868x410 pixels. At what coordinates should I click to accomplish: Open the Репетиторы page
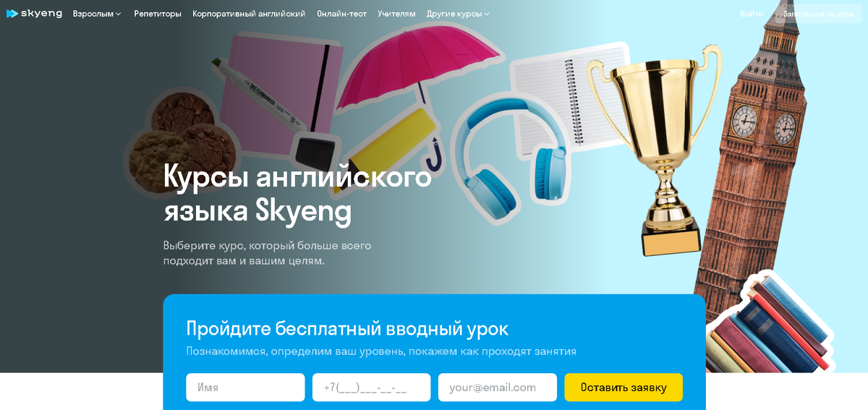point(158,14)
